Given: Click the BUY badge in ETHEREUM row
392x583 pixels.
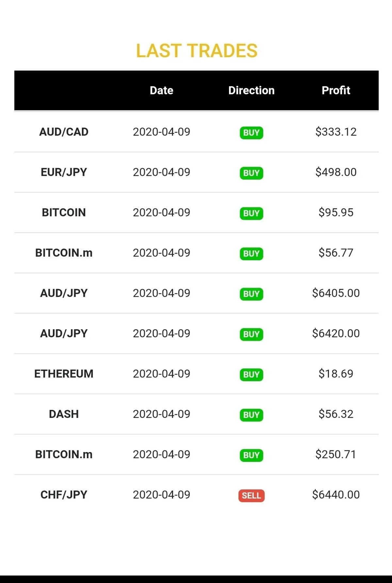Looking at the screenshot, I should point(251,374).
